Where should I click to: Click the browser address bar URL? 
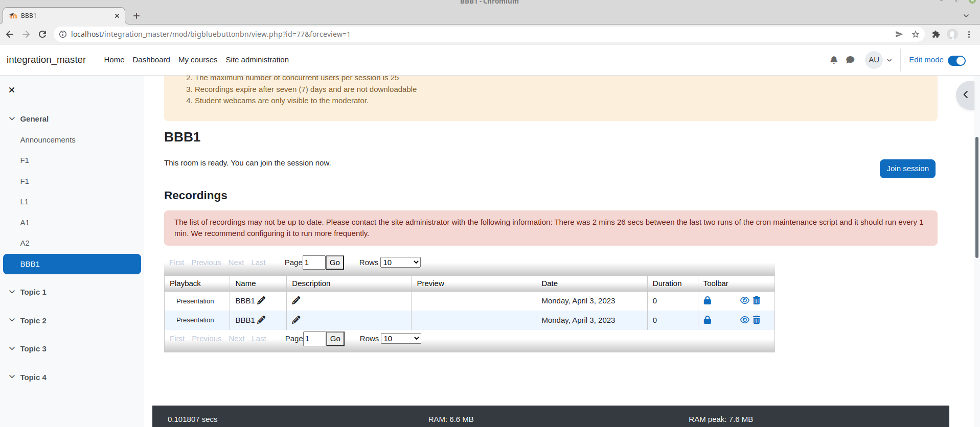(x=211, y=34)
